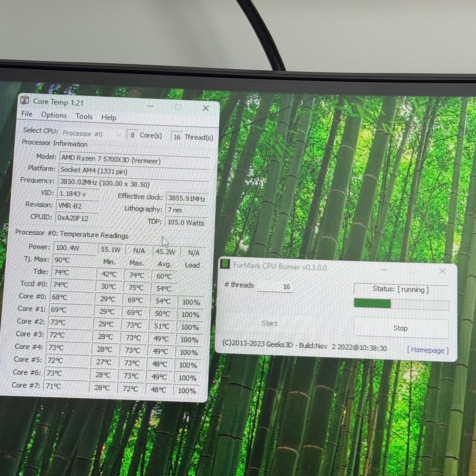Close the Core Temp window
The height and width of the screenshot is (476, 476).
coord(205,108)
